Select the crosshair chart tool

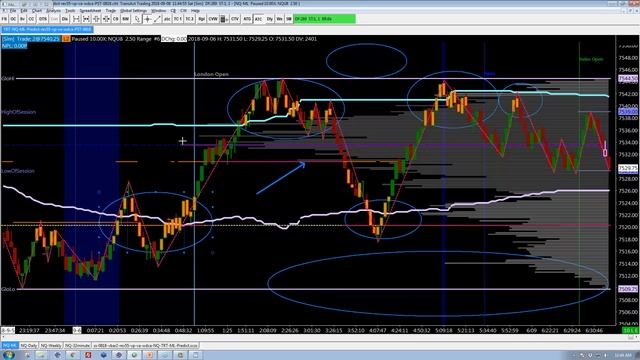pyautogui.click(x=147, y=19)
